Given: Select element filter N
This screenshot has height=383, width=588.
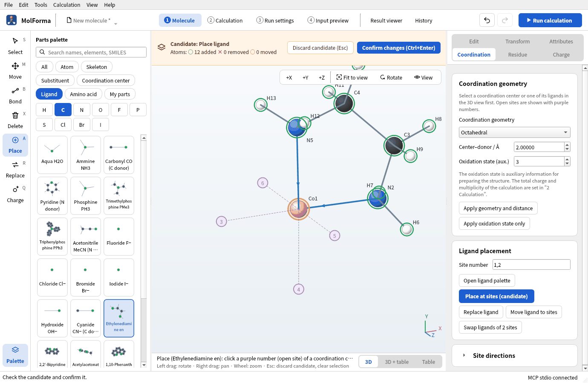Looking at the screenshot, I should click(x=82, y=110).
